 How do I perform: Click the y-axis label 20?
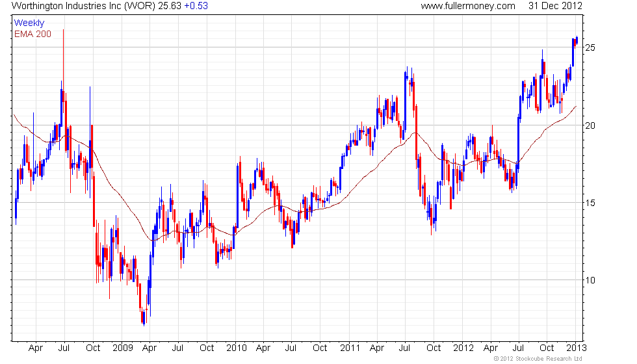pos(590,125)
